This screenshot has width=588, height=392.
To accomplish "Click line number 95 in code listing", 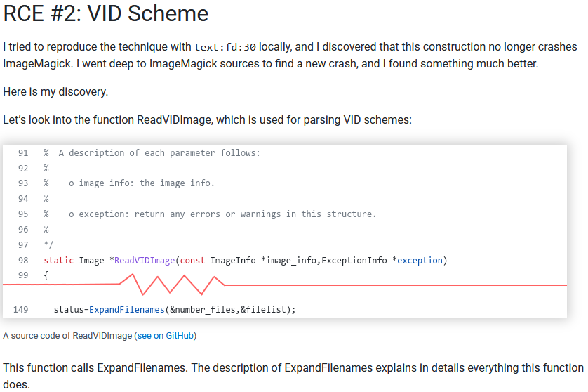I will point(23,214).
